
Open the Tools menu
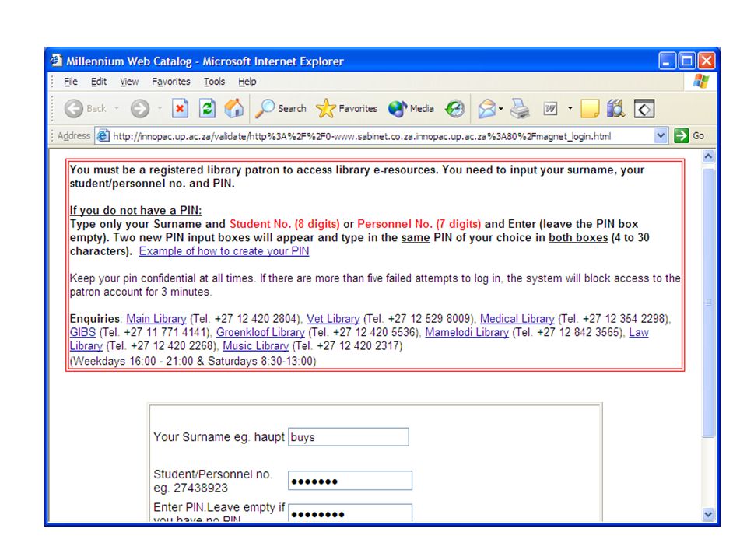coord(215,82)
